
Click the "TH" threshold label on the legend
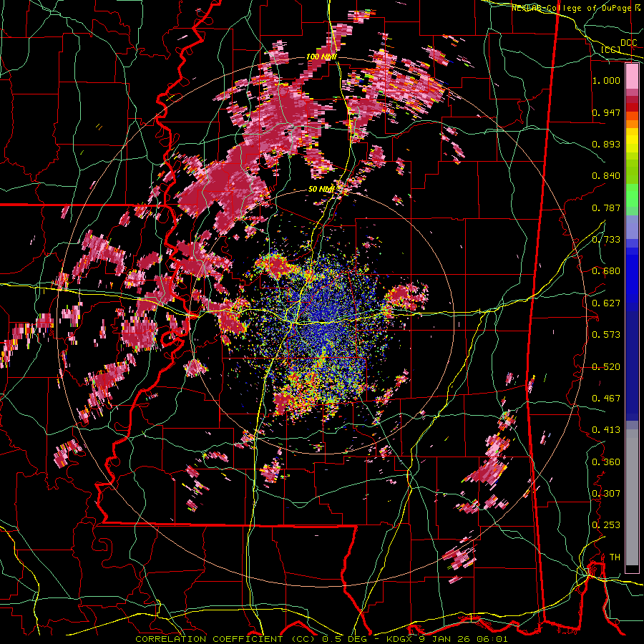(615, 557)
